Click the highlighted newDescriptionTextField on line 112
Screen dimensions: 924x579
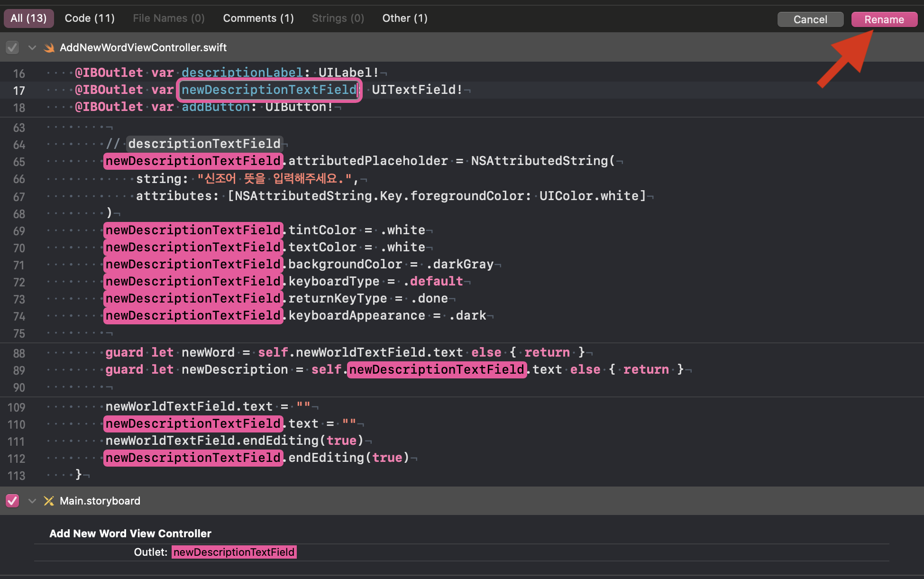[x=193, y=458]
